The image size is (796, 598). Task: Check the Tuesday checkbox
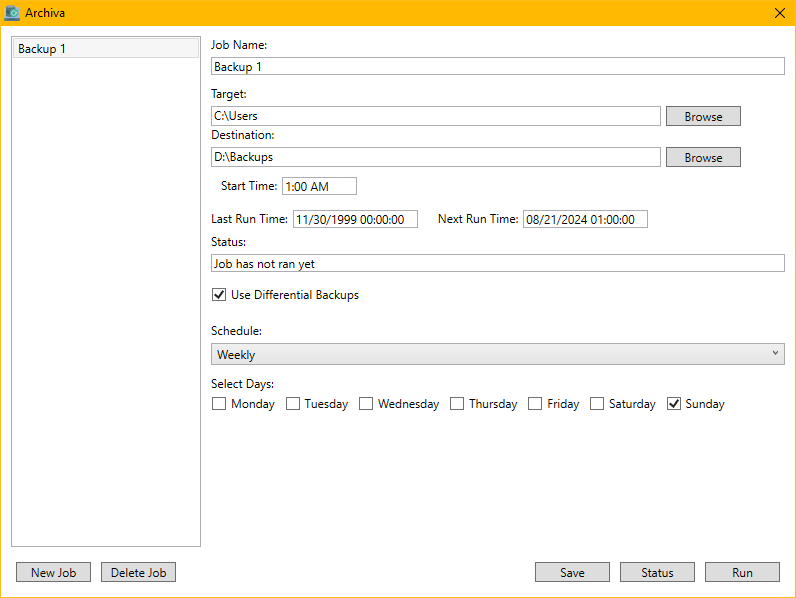(x=293, y=404)
